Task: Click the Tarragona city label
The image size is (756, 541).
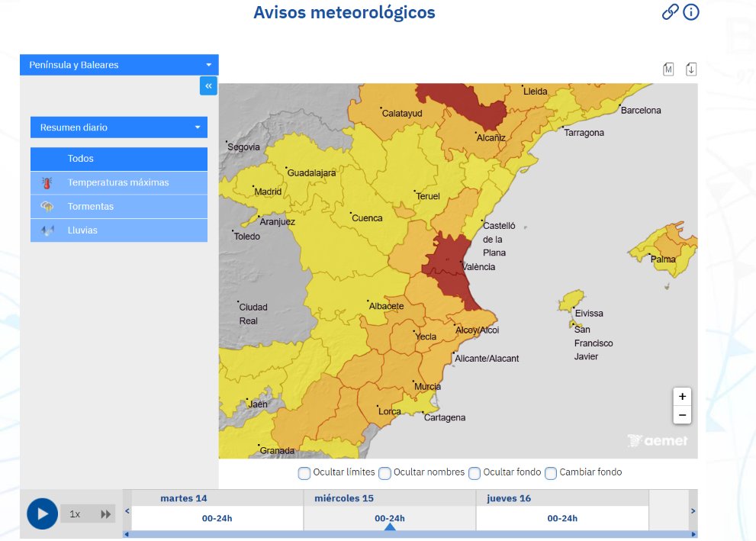Action: point(584,133)
